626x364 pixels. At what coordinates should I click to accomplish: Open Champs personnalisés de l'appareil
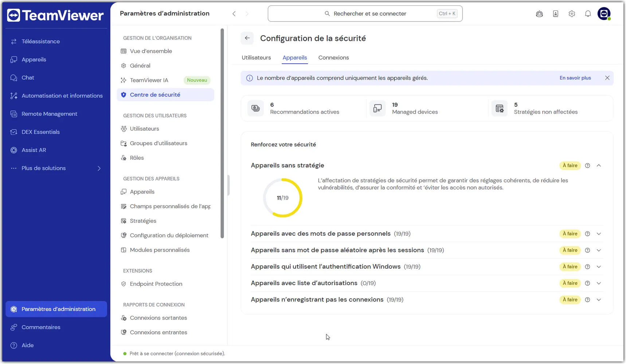[x=165, y=206]
